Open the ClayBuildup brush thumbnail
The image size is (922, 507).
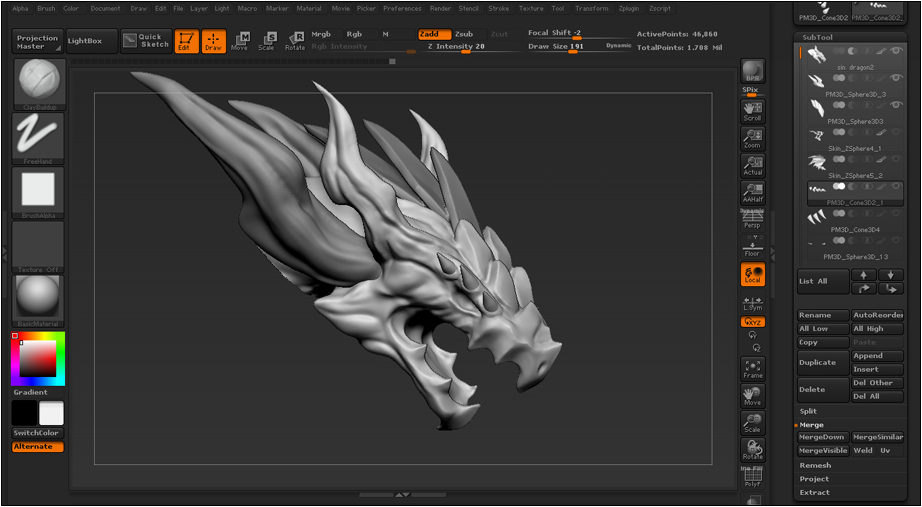click(x=38, y=84)
